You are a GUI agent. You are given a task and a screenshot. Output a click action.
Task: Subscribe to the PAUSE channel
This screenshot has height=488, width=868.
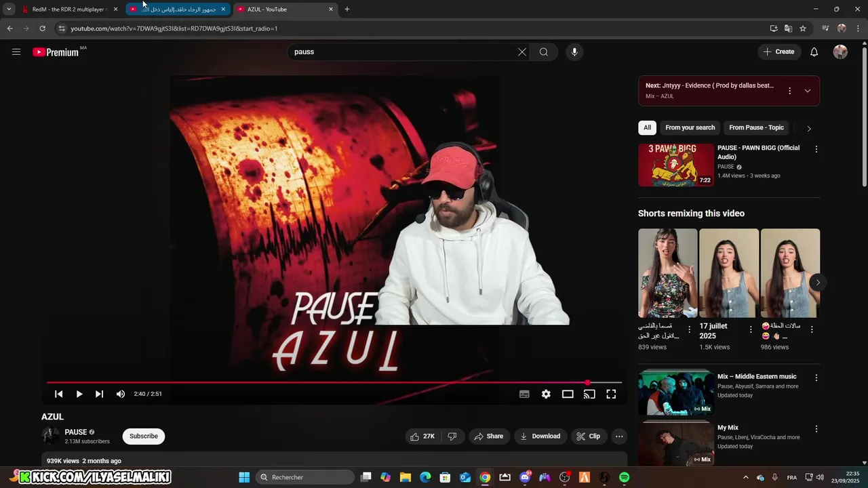[x=144, y=436]
